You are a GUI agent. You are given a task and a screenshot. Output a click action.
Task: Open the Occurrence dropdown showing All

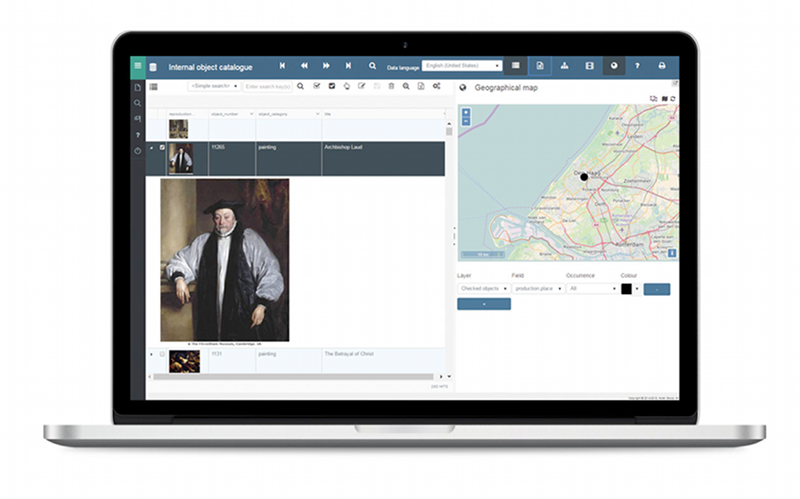[x=592, y=289]
